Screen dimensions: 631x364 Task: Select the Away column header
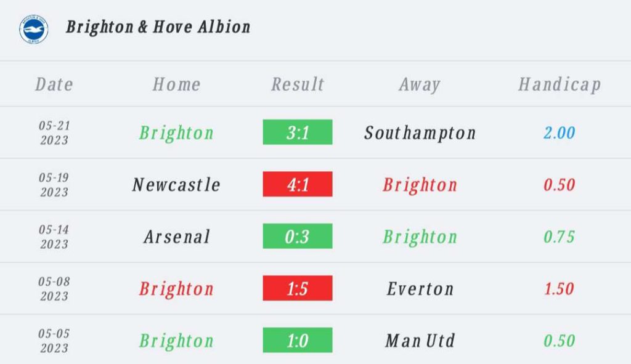coord(420,84)
